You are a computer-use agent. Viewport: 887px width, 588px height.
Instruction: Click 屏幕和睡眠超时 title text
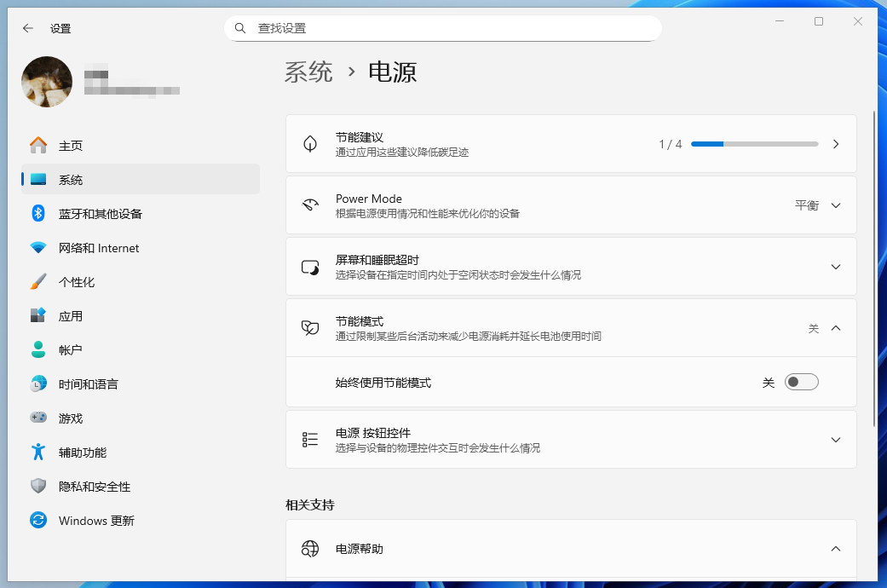click(x=377, y=260)
